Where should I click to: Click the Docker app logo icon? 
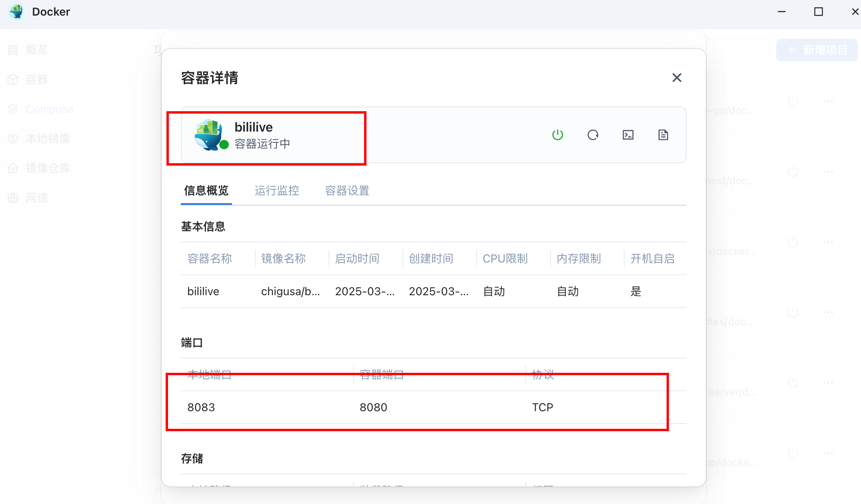pyautogui.click(x=16, y=12)
